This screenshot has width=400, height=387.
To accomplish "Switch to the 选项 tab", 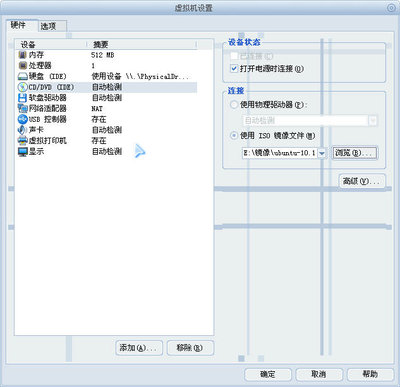I will coord(52,26).
